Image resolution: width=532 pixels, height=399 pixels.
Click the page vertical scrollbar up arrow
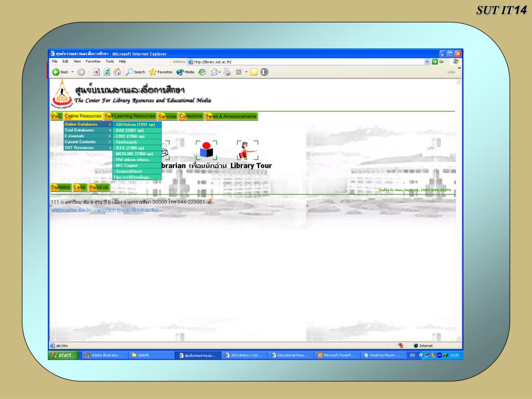(459, 83)
